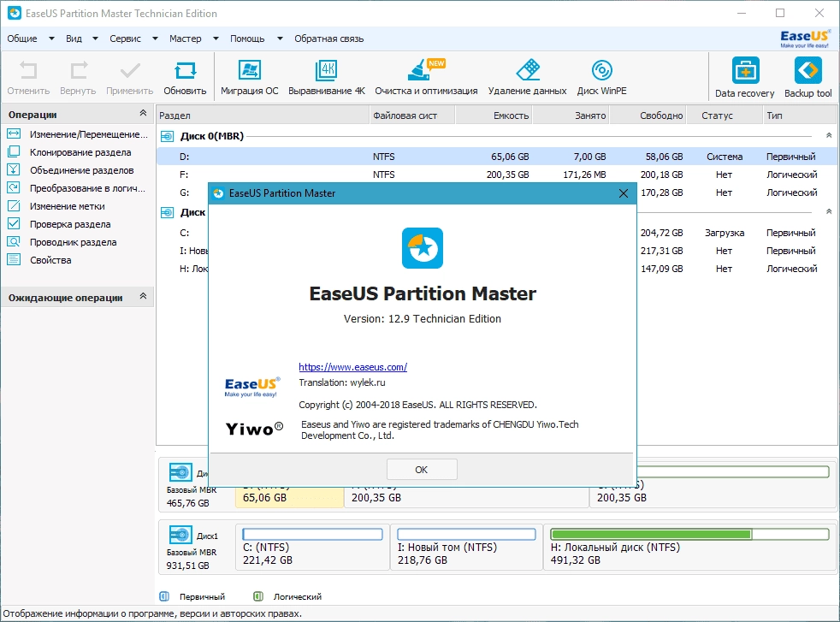
Task: Sort by the Тип column header
Action: [x=799, y=116]
